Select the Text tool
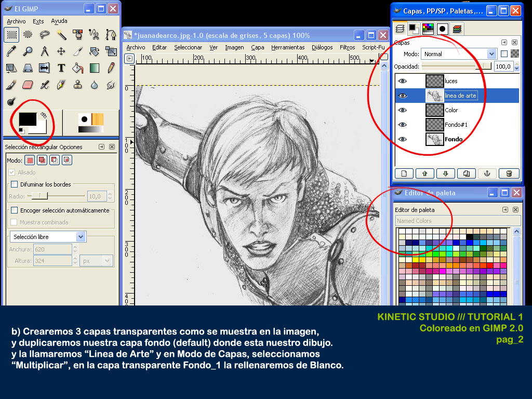532x399 pixels. click(61, 68)
